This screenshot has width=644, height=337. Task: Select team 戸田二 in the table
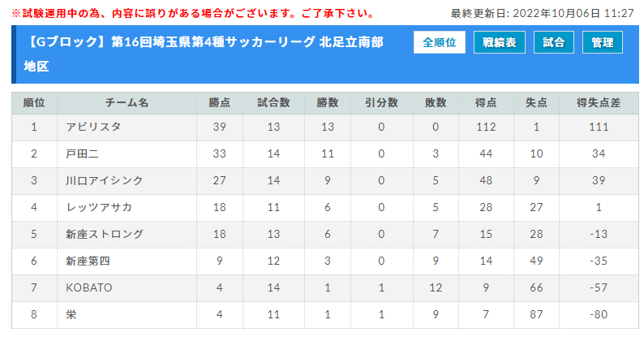(x=82, y=153)
